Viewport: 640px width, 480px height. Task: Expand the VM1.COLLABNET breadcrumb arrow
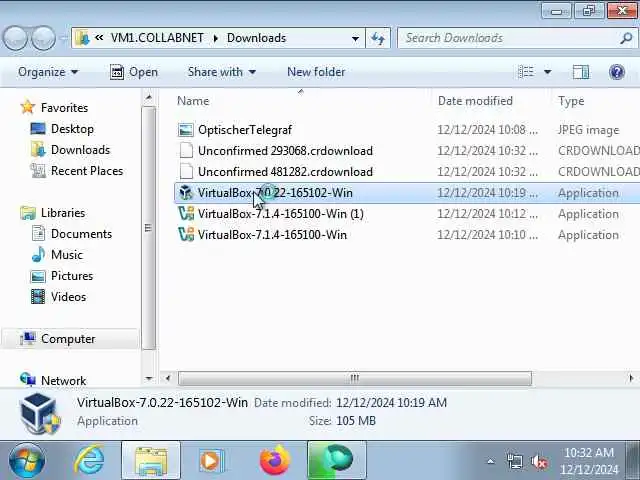click(x=216, y=38)
